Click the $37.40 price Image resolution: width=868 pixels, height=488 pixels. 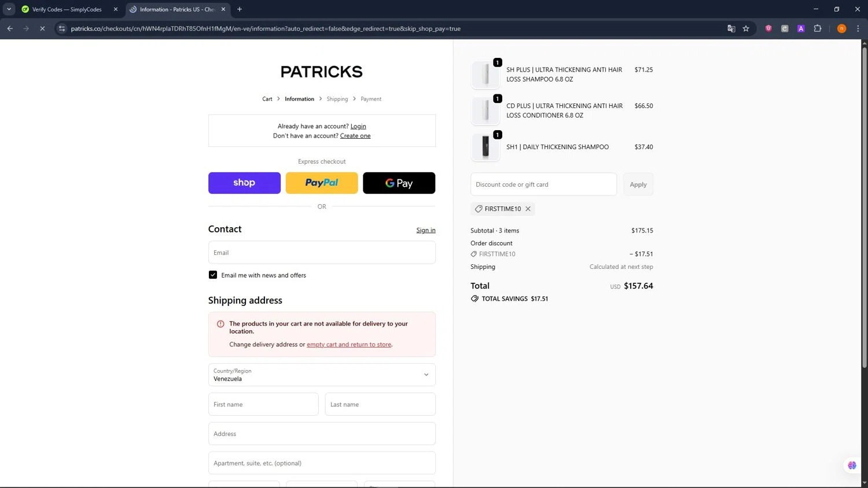pyautogui.click(x=643, y=147)
